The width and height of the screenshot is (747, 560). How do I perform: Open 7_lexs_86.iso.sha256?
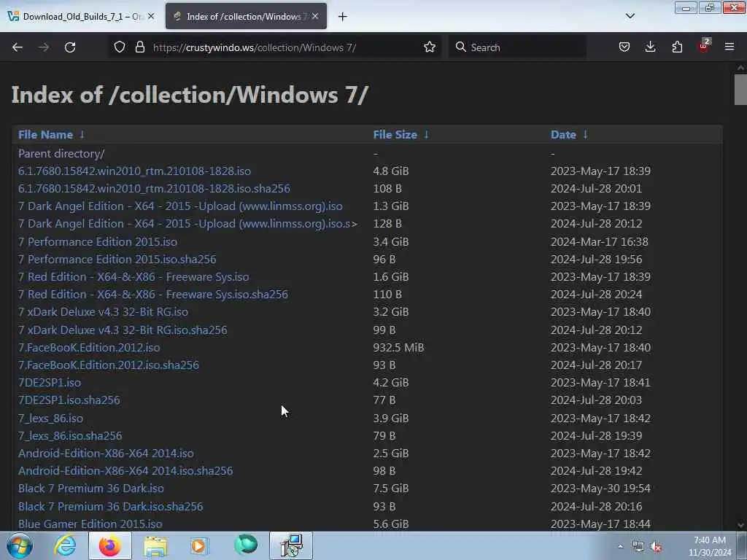70,436
